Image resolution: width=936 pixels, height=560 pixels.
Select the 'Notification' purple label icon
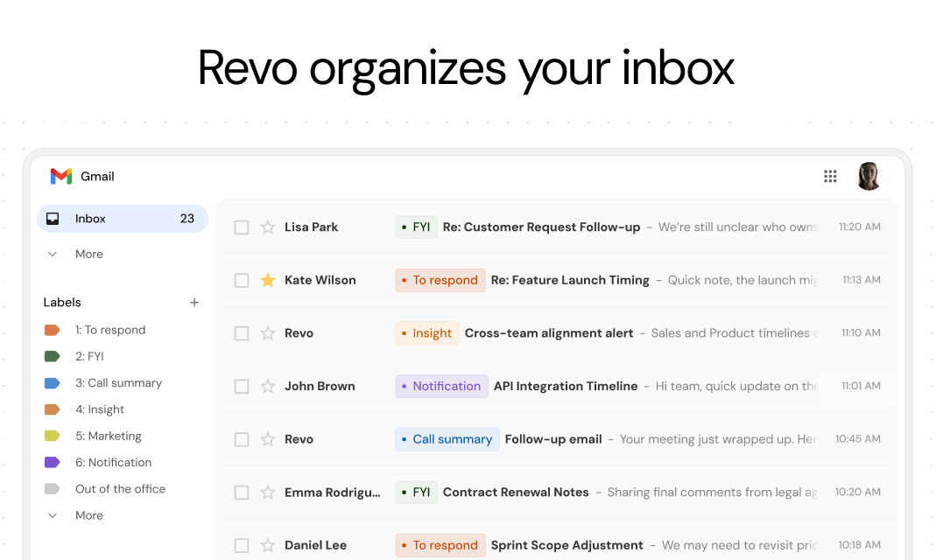(x=52, y=462)
